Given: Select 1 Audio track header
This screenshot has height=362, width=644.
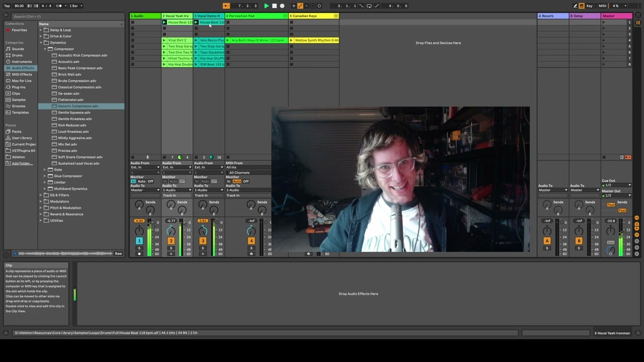Looking at the screenshot, I should 145,16.
